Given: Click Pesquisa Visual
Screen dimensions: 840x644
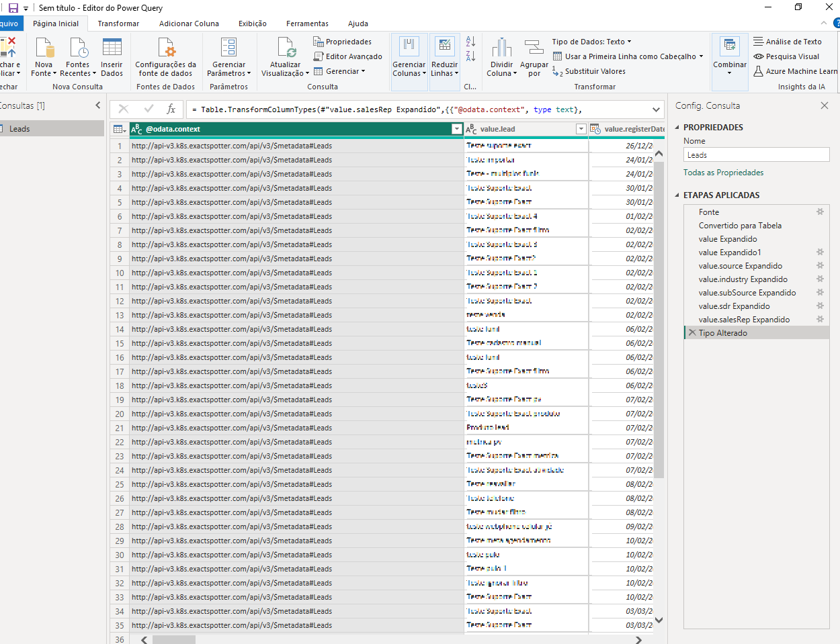Looking at the screenshot, I should tap(787, 56).
